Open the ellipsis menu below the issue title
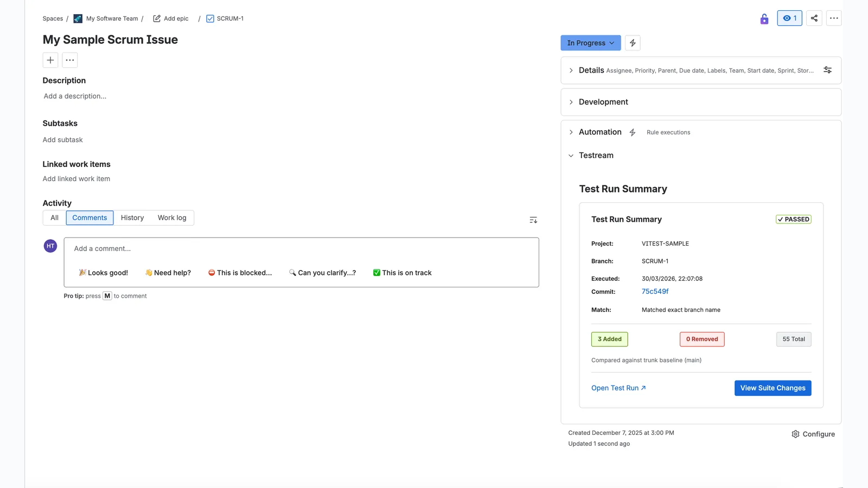Screen dimensions: 868x488 tap(70, 60)
